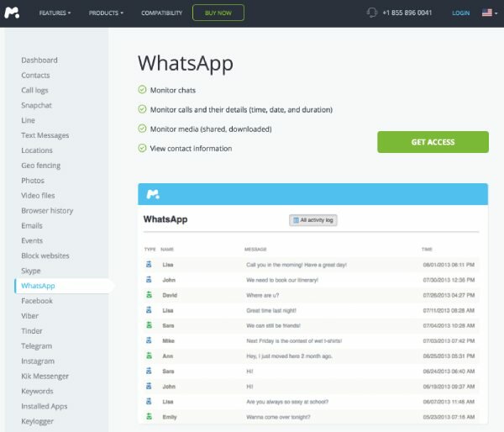Viewport: 504px width, 432px height.
Task: View Photos in the sidebar
Action: click(33, 181)
